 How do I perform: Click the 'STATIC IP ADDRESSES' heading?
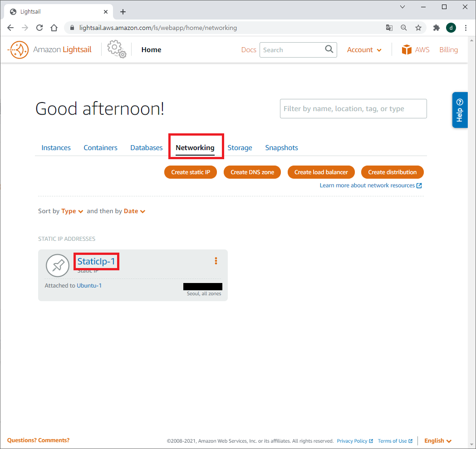(67, 239)
